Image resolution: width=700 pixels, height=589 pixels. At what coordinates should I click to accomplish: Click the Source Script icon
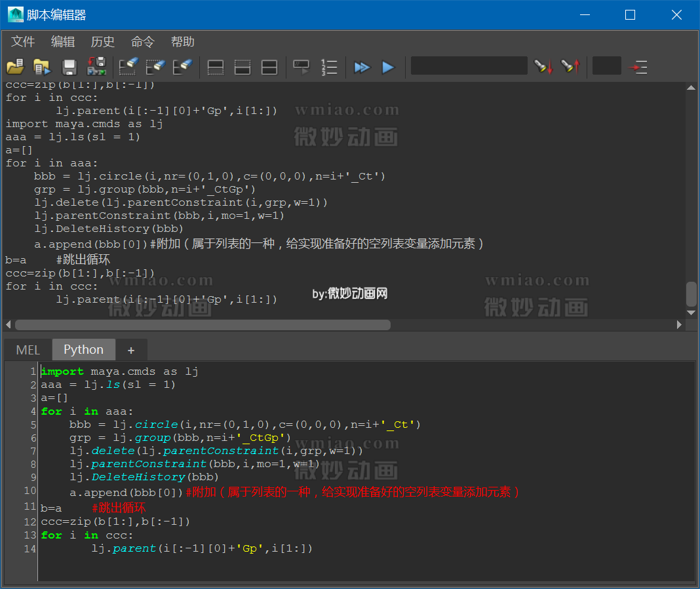click(x=42, y=67)
